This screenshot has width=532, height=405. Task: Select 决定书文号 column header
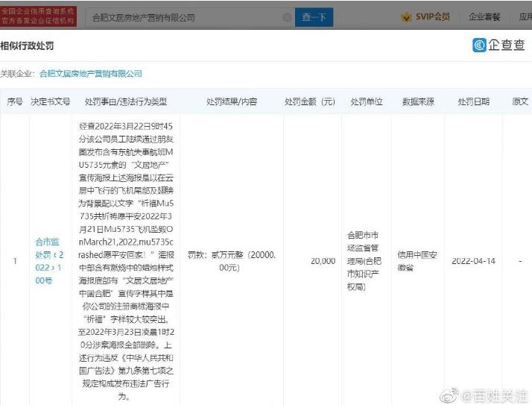click(x=50, y=101)
